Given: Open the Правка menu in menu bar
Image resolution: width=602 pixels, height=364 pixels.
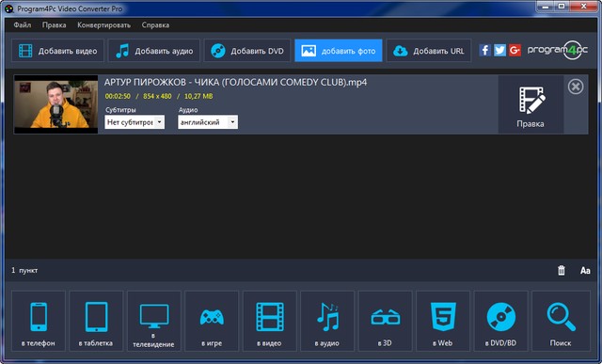Looking at the screenshot, I should pos(55,25).
